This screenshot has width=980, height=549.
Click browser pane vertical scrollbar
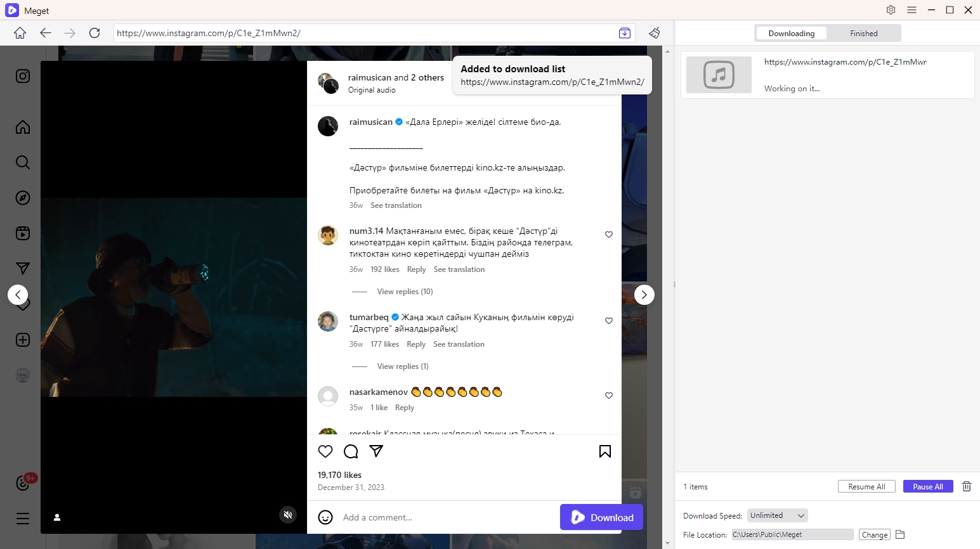click(x=667, y=297)
